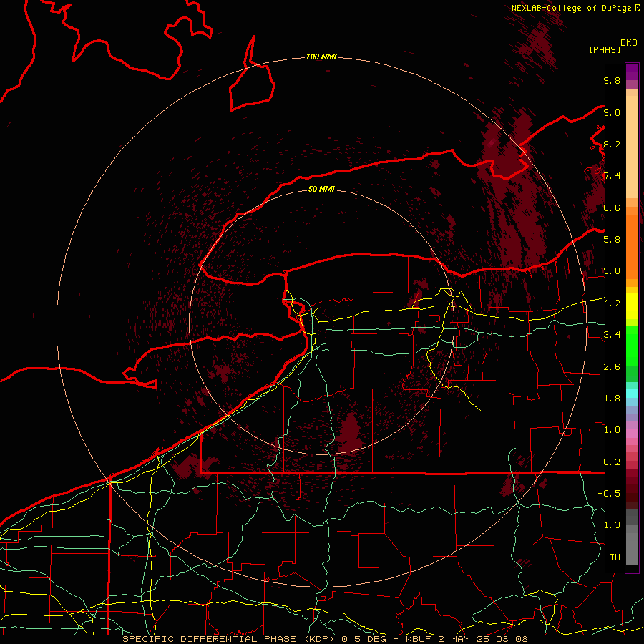Click the 9.0 color scale value

point(612,112)
